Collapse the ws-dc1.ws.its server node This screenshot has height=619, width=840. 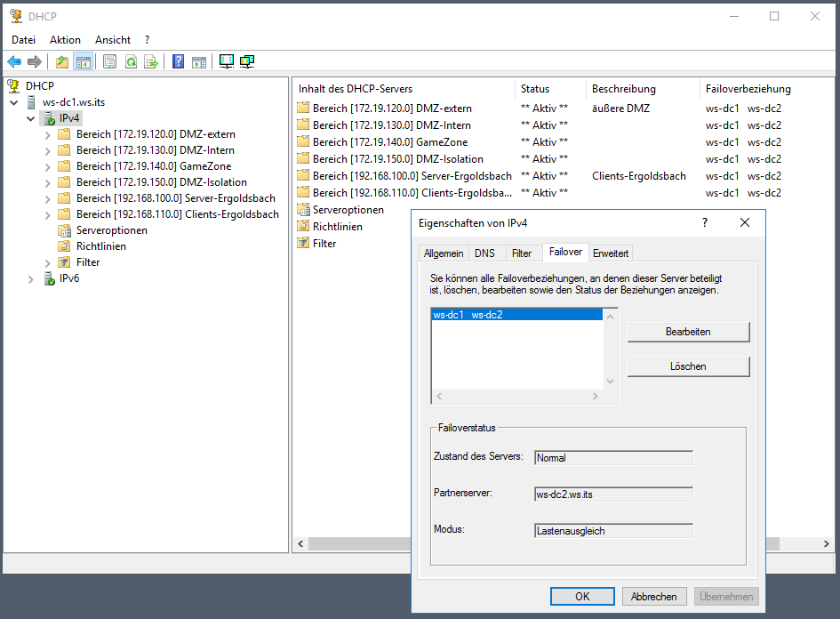14,102
